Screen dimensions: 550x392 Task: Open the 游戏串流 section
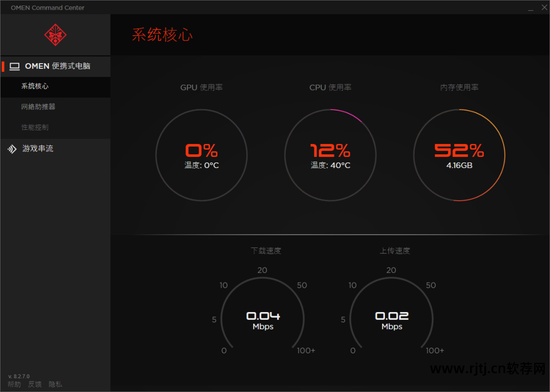pyautogui.click(x=56, y=149)
